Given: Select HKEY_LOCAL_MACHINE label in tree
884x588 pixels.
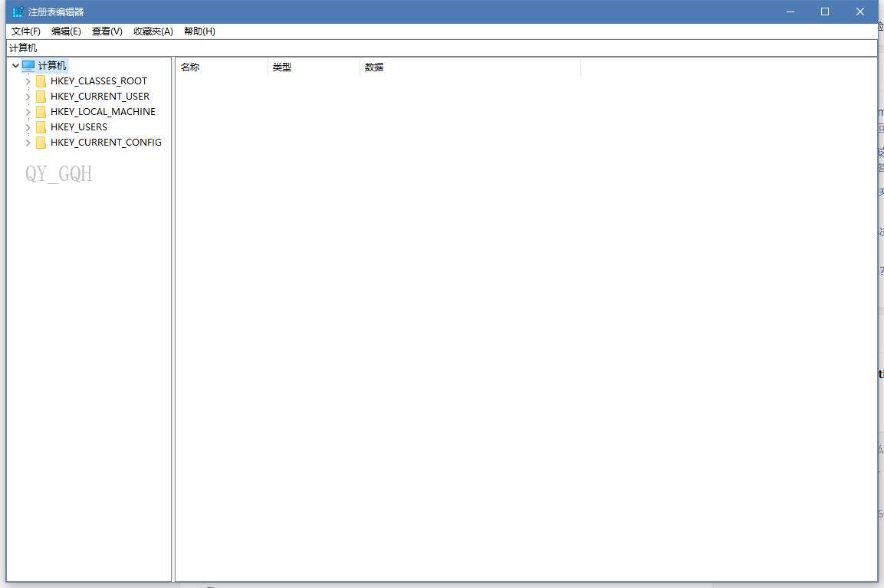Looking at the screenshot, I should [x=103, y=112].
